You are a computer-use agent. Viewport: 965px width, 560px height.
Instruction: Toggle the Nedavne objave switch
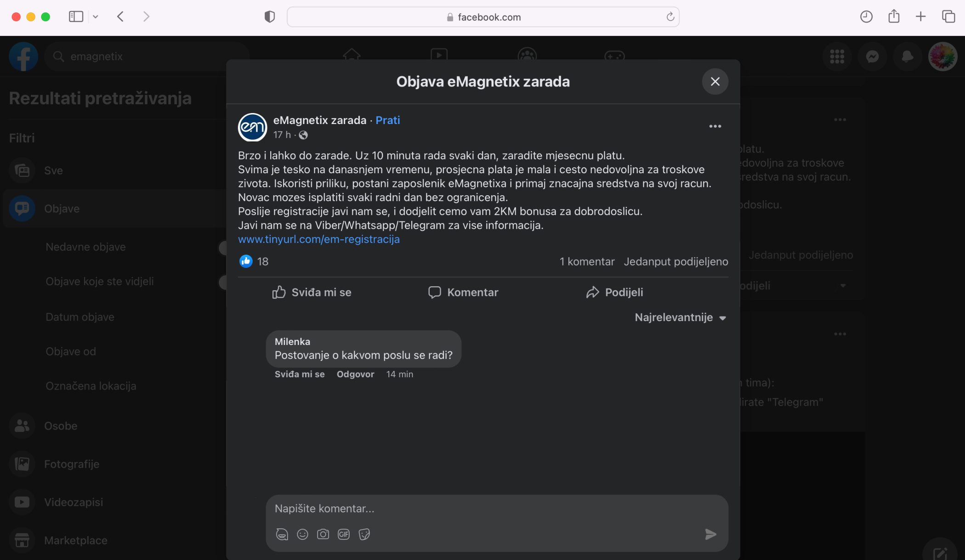[x=222, y=248]
